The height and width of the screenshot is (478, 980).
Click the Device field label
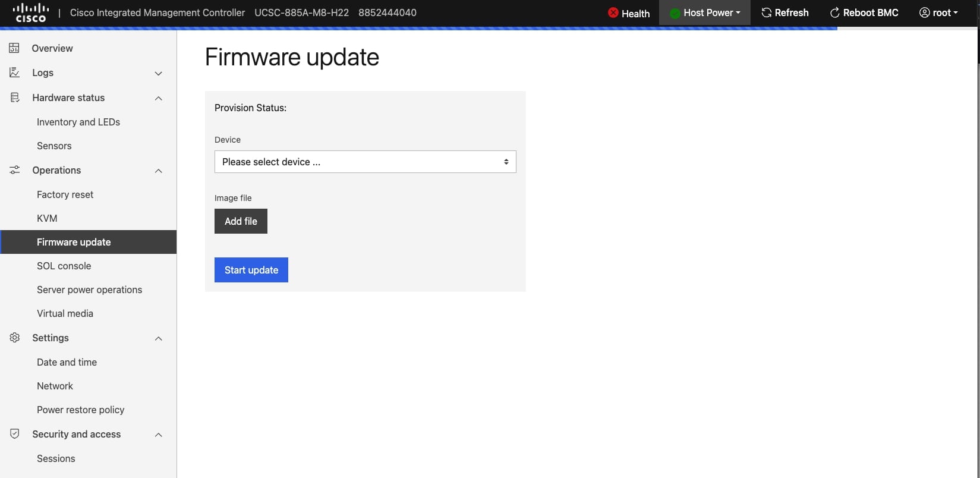tap(228, 140)
